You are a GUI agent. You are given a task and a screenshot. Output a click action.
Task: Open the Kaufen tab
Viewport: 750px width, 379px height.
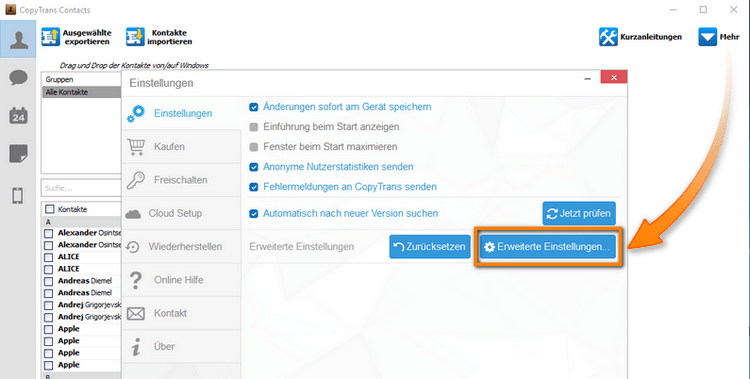(x=181, y=146)
